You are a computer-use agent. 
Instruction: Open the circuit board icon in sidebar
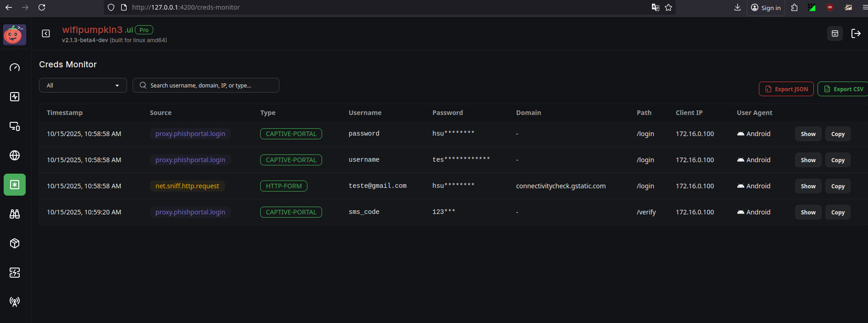click(15, 273)
